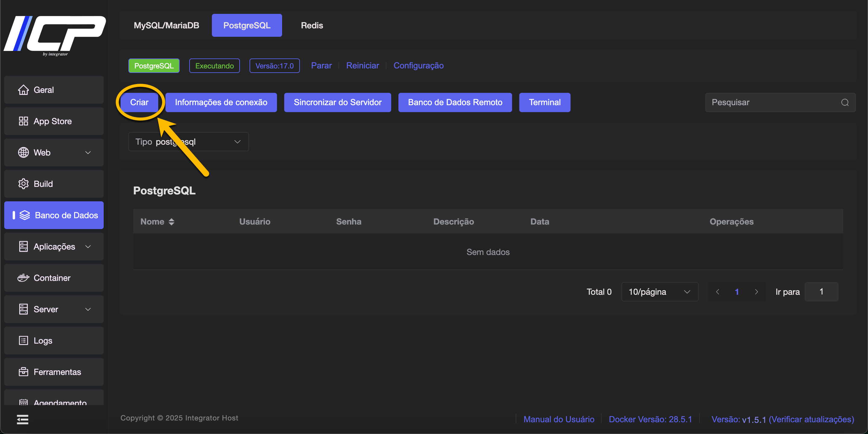This screenshot has width=868, height=434.
Task: Click the Geral home icon
Action: [23, 90]
